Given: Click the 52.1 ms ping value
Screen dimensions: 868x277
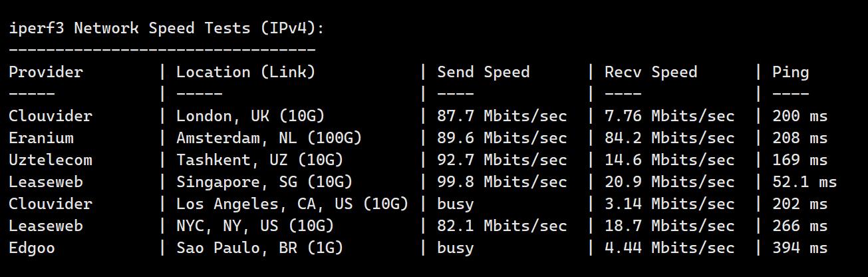Looking at the screenshot, I should pos(804,182).
